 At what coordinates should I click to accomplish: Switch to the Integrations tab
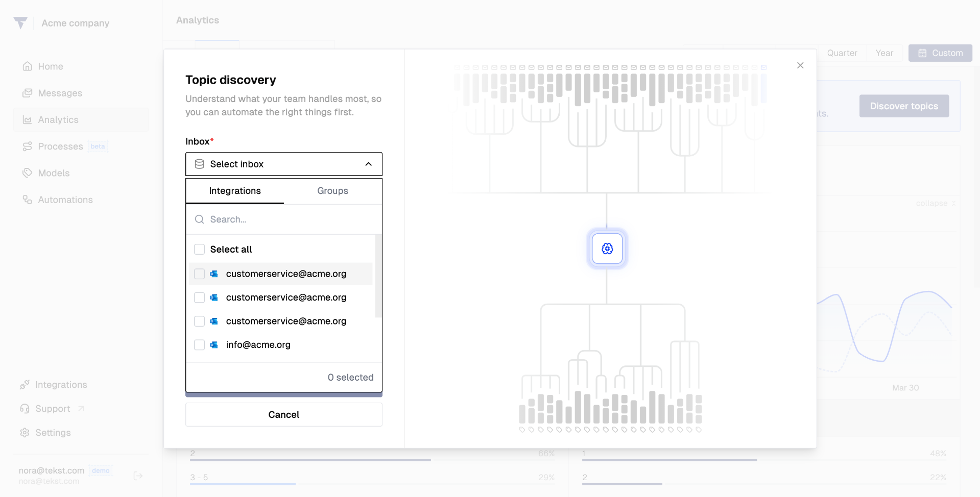pyautogui.click(x=235, y=191)
